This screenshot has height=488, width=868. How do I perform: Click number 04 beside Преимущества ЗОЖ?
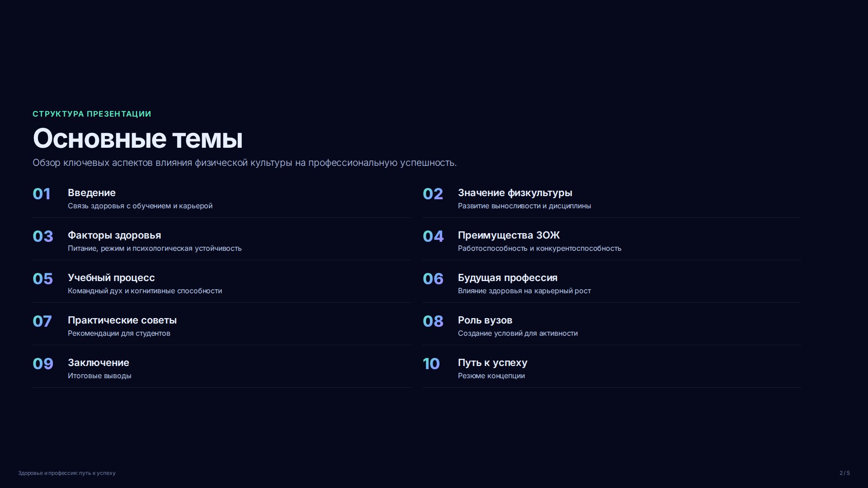[433, 236]
